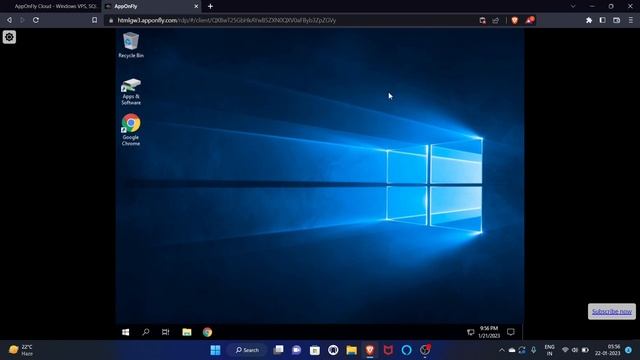Screen dimensions: 640x360
Task: Open Brave Shields lion icon
Action: (515, 20)
